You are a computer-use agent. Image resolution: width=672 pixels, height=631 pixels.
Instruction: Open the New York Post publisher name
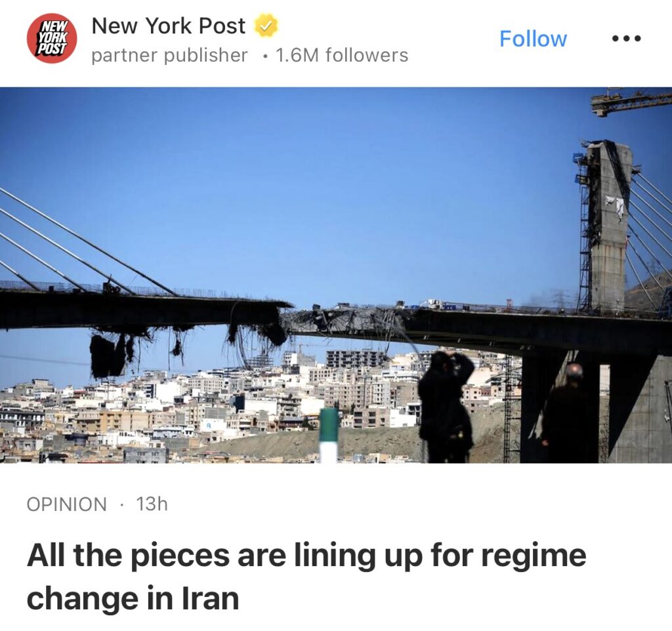click(169, 26)
